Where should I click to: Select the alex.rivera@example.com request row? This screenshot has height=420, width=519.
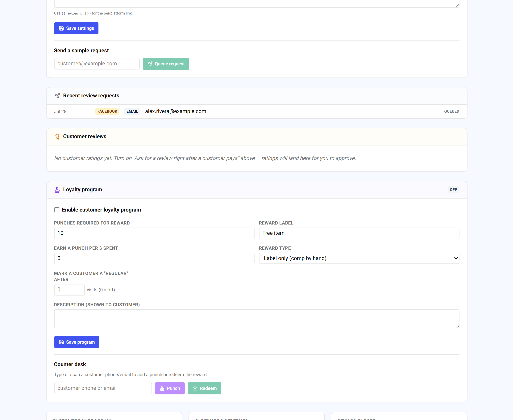click(x=257, y=111)
